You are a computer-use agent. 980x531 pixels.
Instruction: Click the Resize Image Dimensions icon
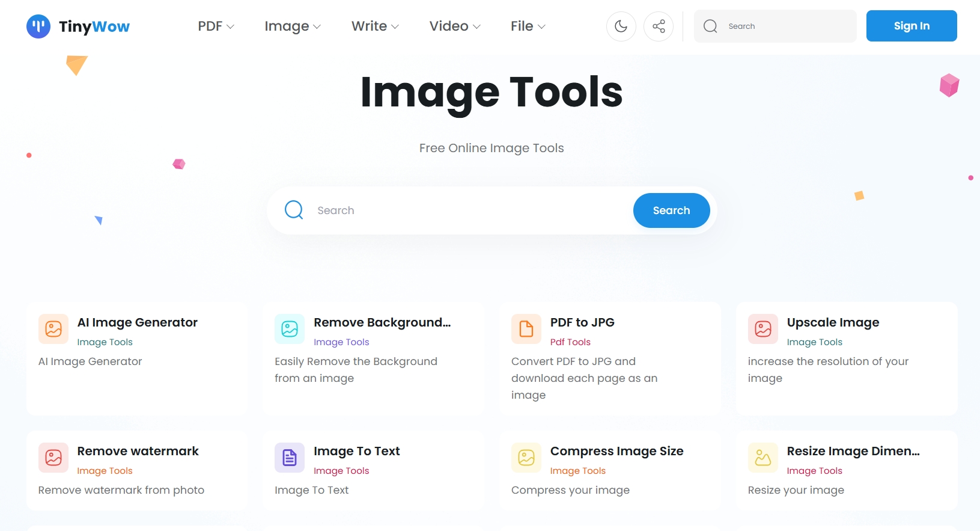pyautogui.click(x=763, y=458)
